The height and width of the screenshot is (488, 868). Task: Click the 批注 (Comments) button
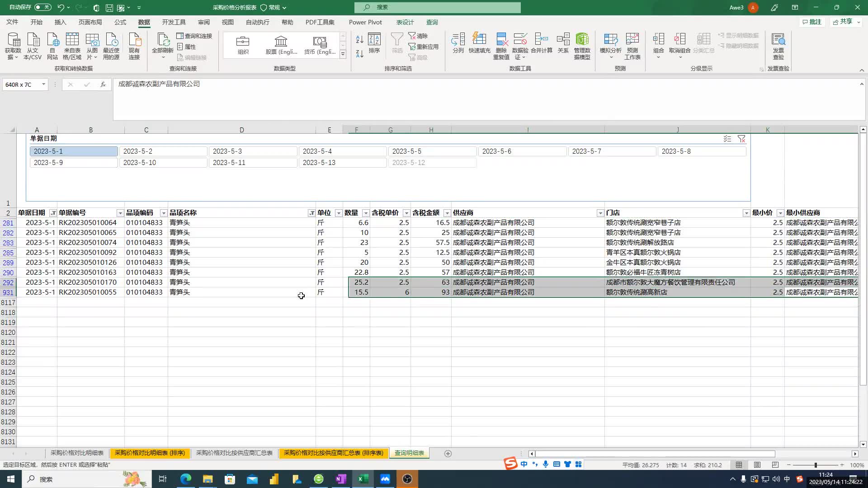pos(812,22)
